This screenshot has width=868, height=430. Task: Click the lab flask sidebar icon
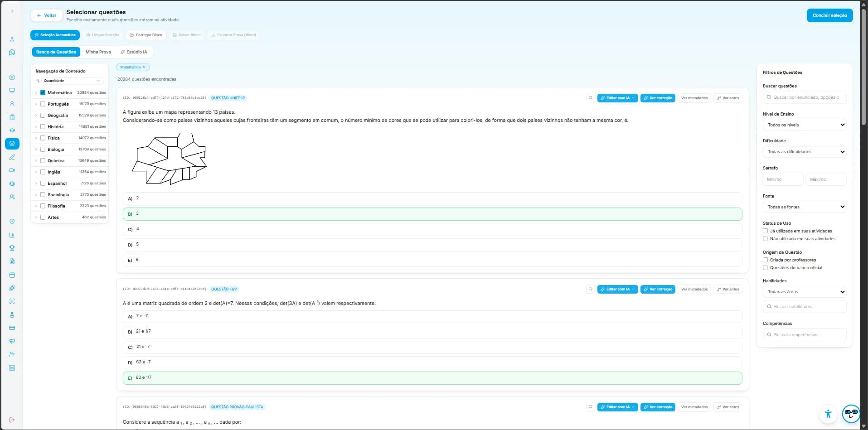click(x=12, y=314)
